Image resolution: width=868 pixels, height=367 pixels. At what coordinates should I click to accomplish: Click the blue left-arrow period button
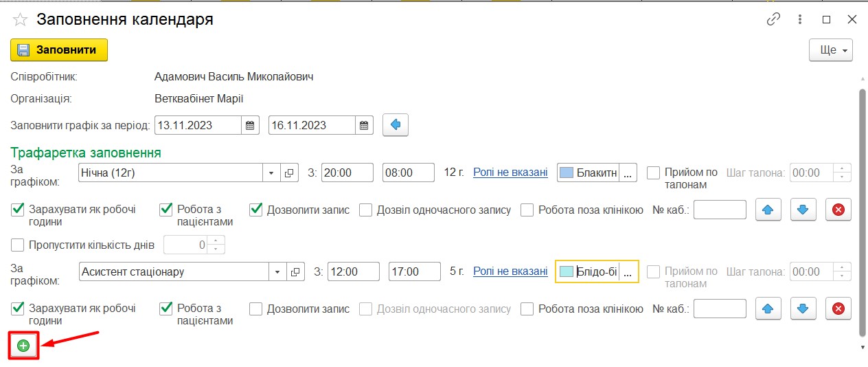[396, 125]
